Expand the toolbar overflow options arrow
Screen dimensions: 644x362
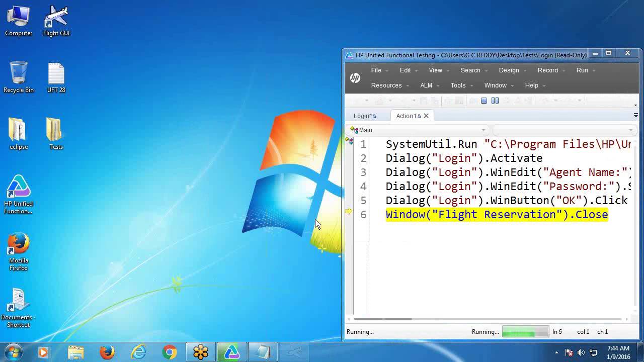[x=635, y=105]
